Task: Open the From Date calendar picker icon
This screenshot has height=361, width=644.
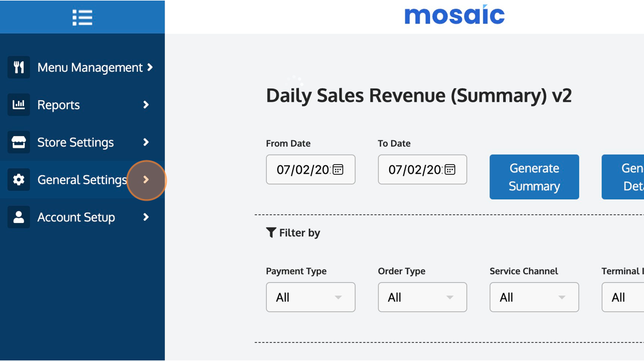Action: click(x=338, y=170)
